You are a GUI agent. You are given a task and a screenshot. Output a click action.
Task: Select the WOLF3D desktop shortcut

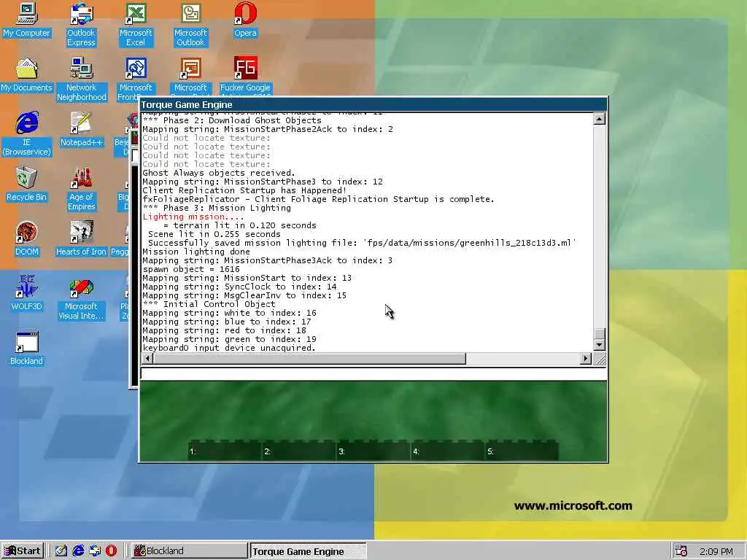click(27, 292)
